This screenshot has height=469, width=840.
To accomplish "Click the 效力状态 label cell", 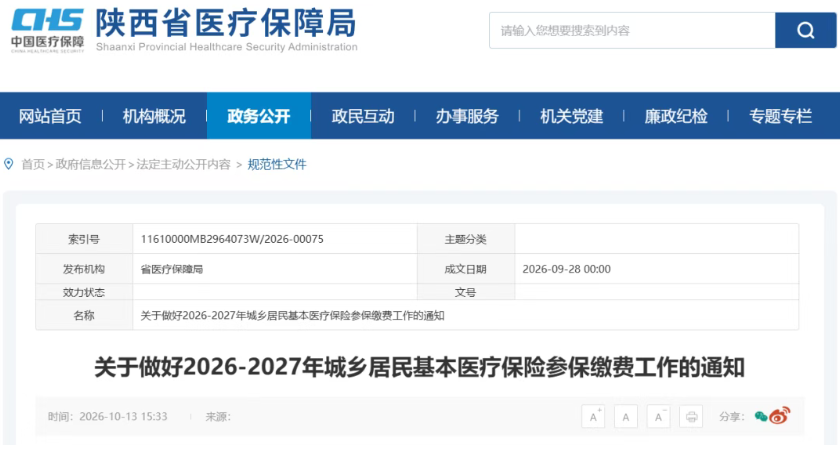I will (84, 292).
